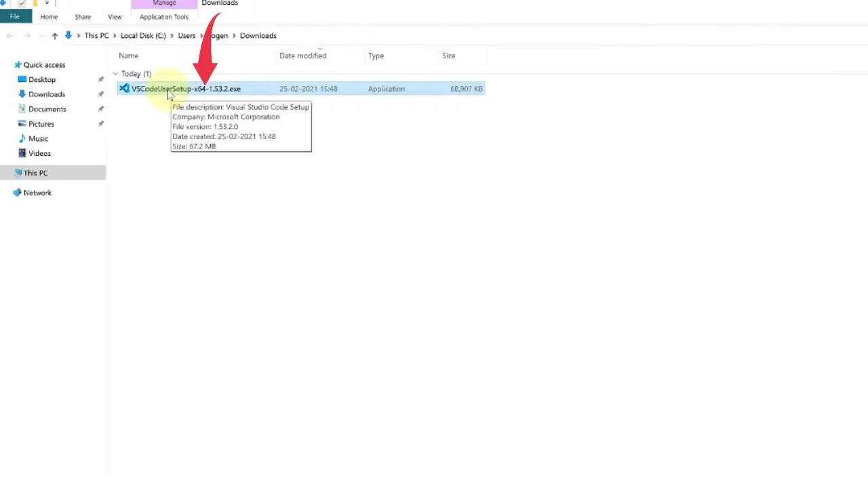Unpin Downloads using its pin icon
The width and height of the screenshot is (868, 488).
pyautogui.click(x=100, y=94)
